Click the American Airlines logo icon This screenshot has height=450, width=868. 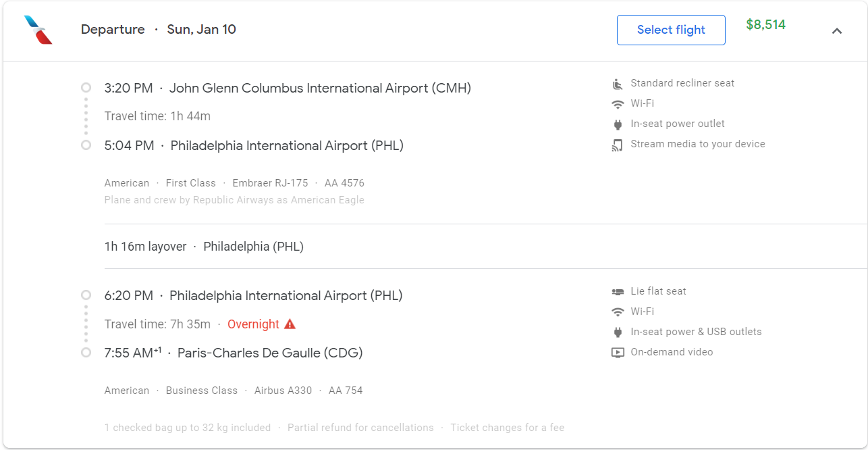(x=38, y=30)
